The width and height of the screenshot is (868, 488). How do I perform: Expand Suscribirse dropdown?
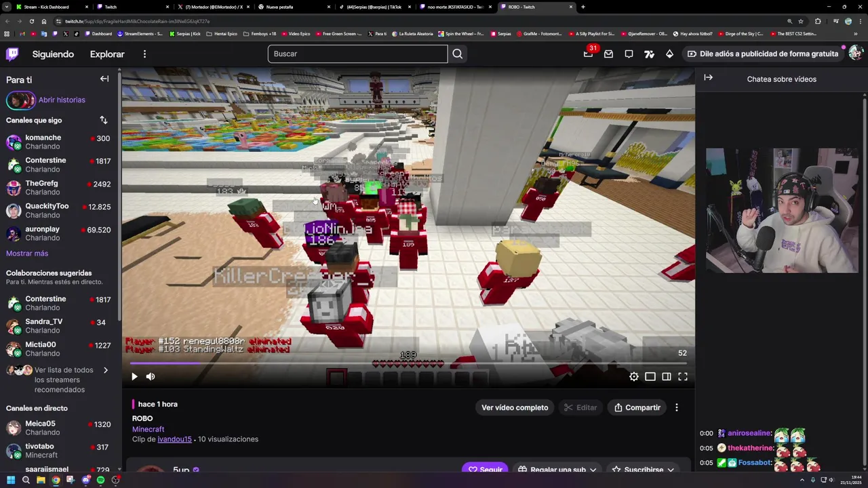coord(644,470)
